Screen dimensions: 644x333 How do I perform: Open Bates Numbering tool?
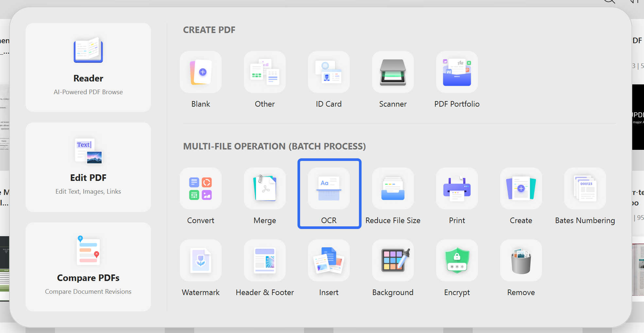[585, 188]
